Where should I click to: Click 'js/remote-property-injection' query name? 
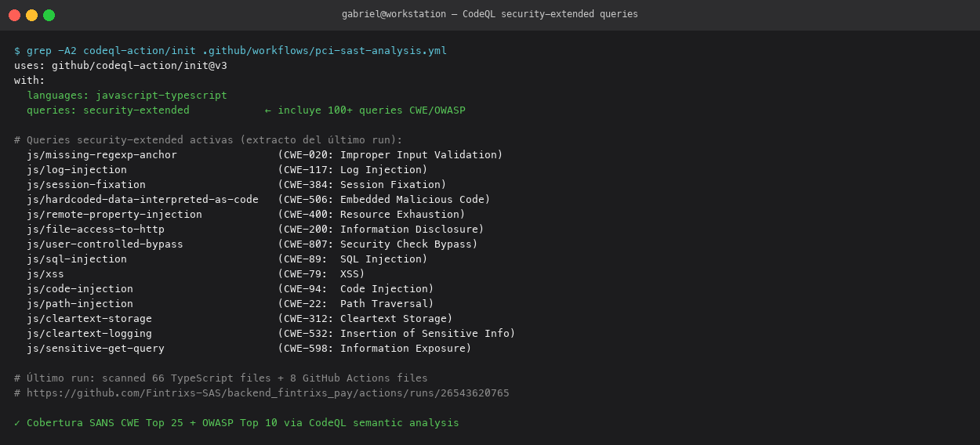[114, 215]
